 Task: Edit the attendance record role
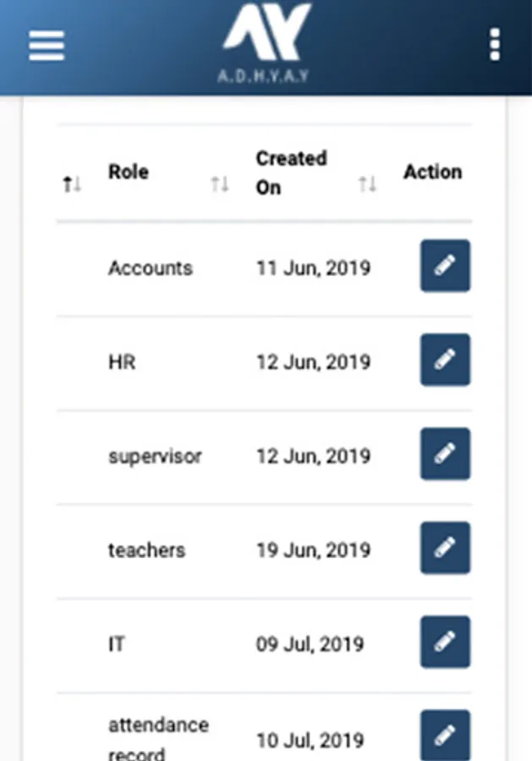(x=445, y=734)
